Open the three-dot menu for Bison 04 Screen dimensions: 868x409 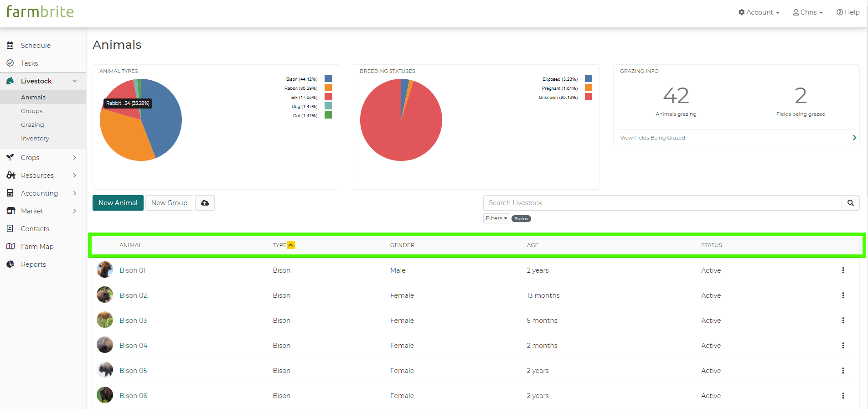(843, 346)
